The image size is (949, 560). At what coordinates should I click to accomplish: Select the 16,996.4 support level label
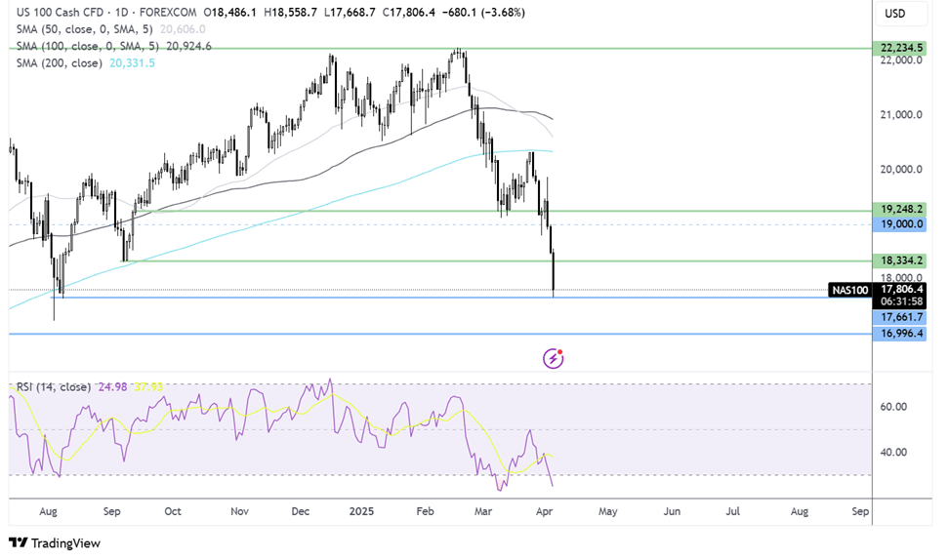click(x=900, y=334)
